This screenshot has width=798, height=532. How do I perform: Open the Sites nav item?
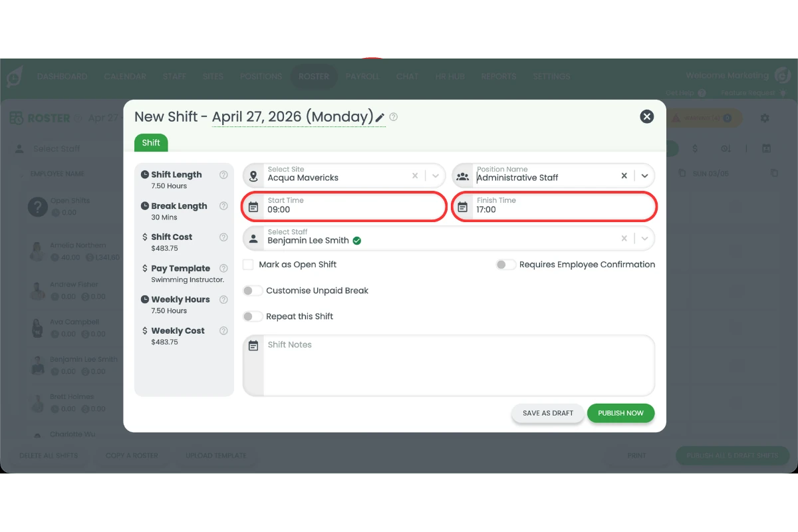[x=213, y=76]
